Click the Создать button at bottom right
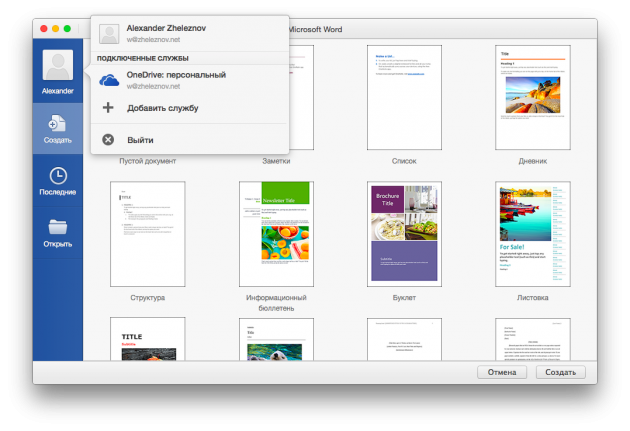Viewport: 630px width, 431px height. 560,372
